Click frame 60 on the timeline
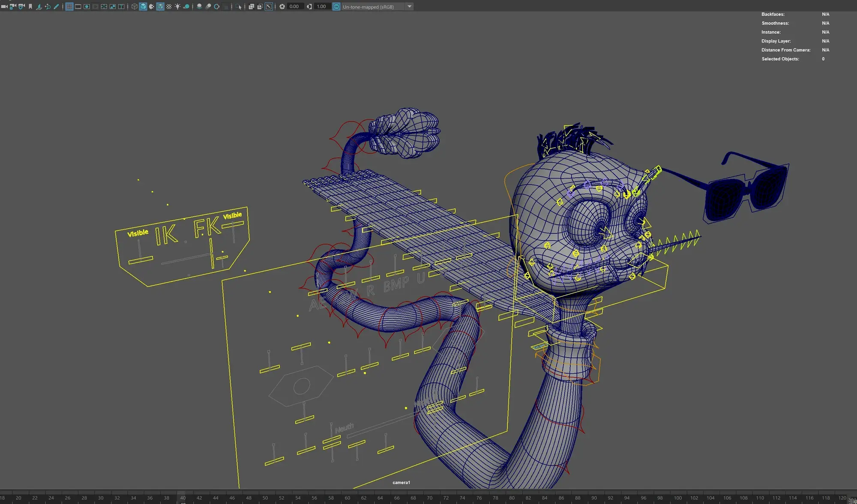This screenshot has width=857, height=504. (348, 498)
